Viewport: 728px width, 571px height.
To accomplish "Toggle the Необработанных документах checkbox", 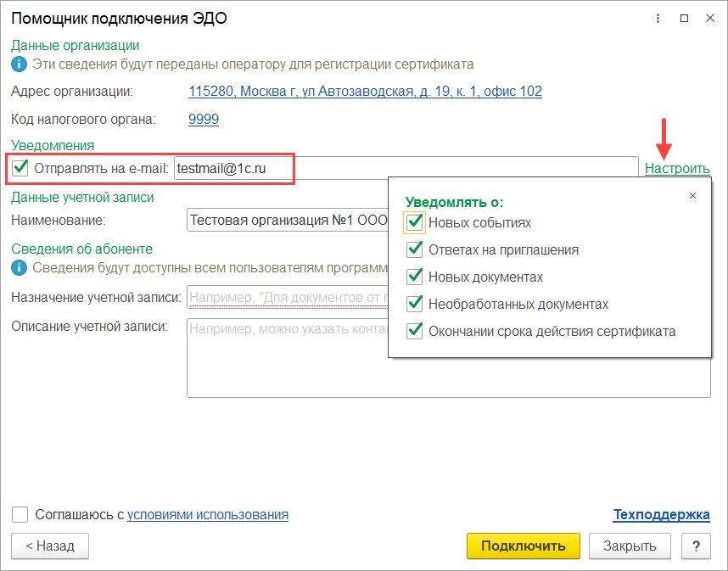I will 415,304.
